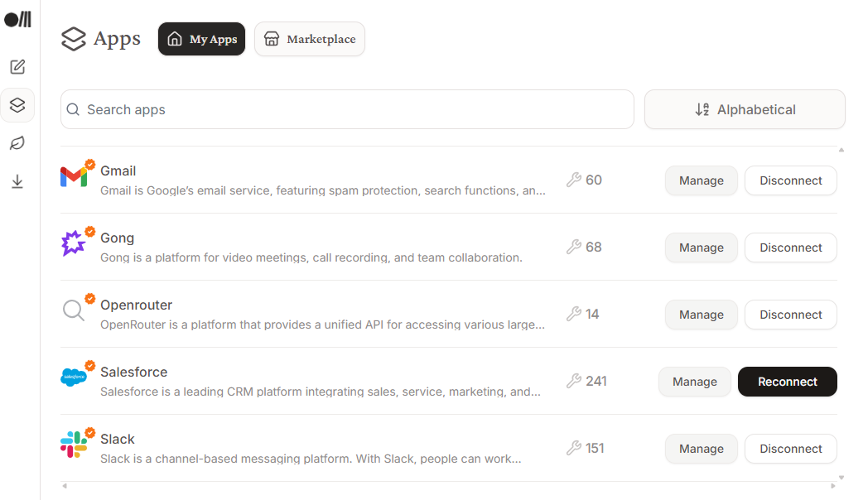Click the download icon in sidebar
Viewport: 868px width, 500px height.
point(17,181)
